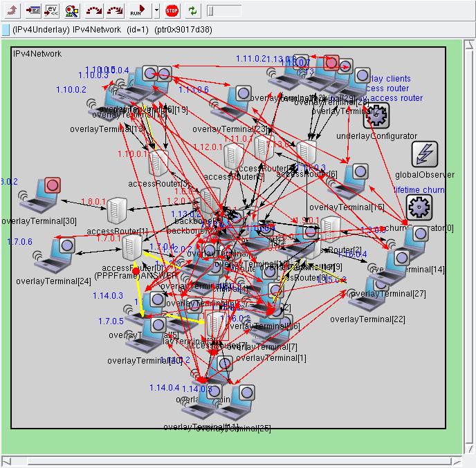The height and width of the screenshot is (468, 476).
Task: Select the underlayConfigurator gear module
Action: click(x=376, y=115)
